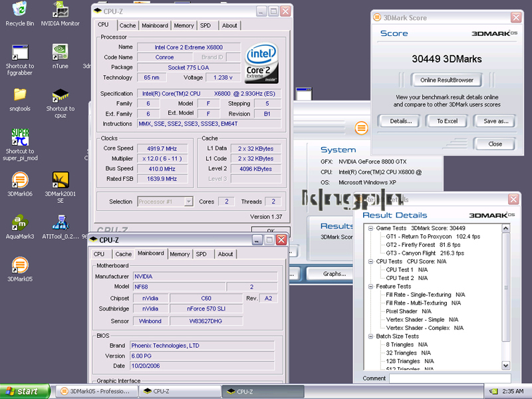Select the Pixel Shader N/A row
The height and width of the screenshot is (399, 532).
point(408,311)
